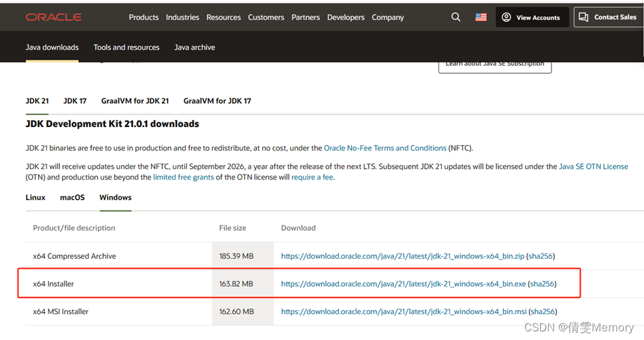The height and width of the screenshot is (340, 644).
Task: Open the Industries menu
Action: point(182,17)
